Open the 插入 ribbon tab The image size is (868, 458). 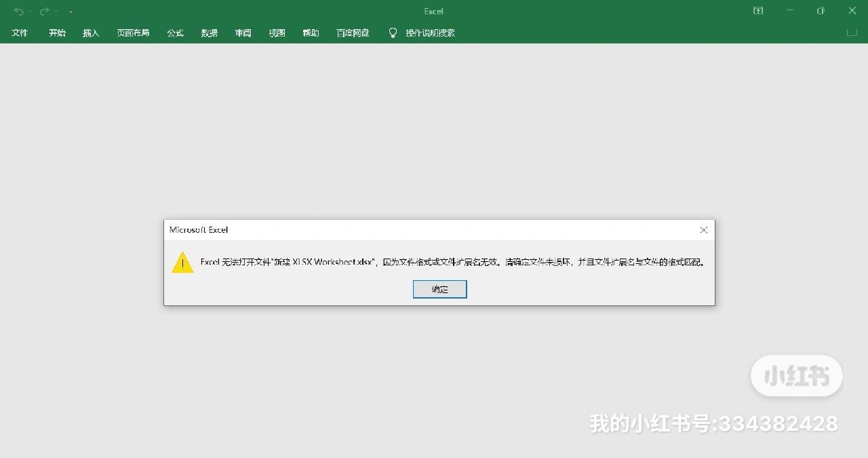pyautogui.click(x=91, y=33)
